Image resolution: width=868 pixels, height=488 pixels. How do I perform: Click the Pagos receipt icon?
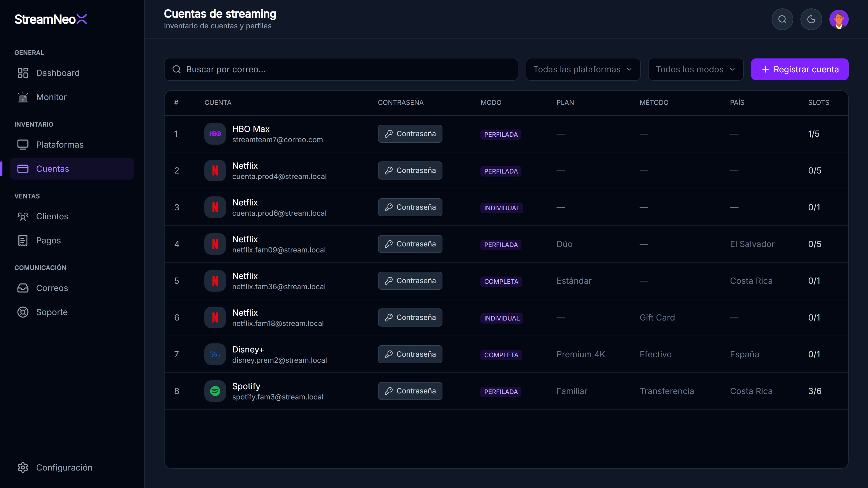[x=23, y=240]
